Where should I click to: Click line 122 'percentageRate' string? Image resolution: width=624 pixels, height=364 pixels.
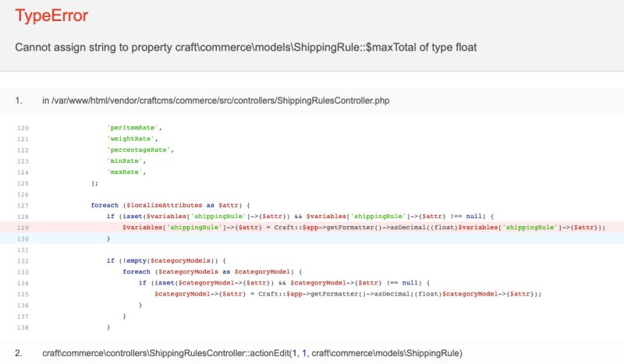[140, 150]
